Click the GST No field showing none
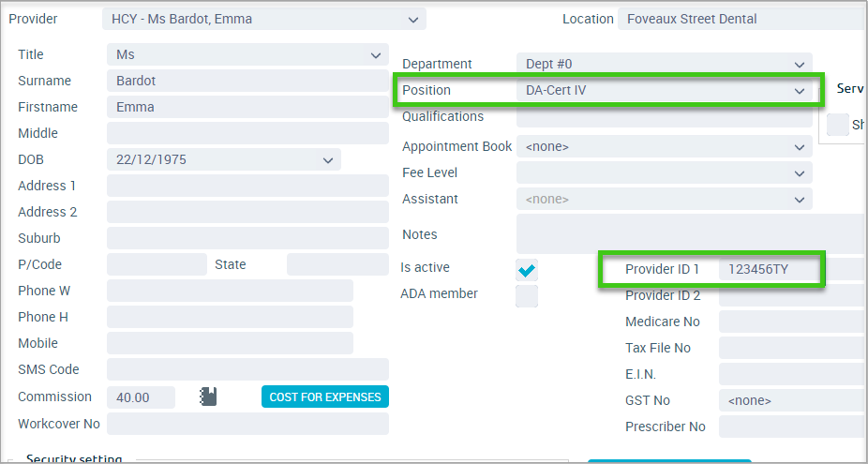Viewport: 868px width, 464px height. tap(793, 401)
